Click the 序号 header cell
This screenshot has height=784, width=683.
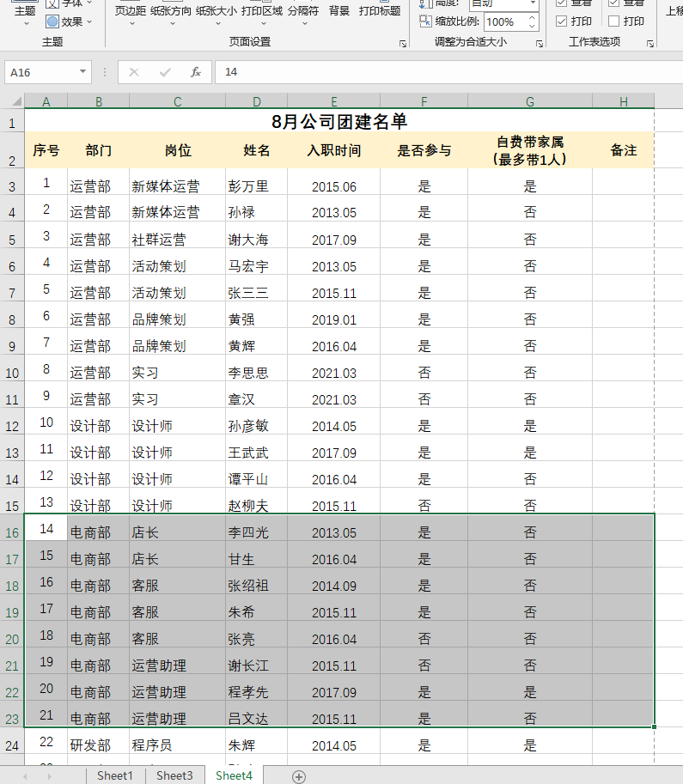tap(46, 150)
